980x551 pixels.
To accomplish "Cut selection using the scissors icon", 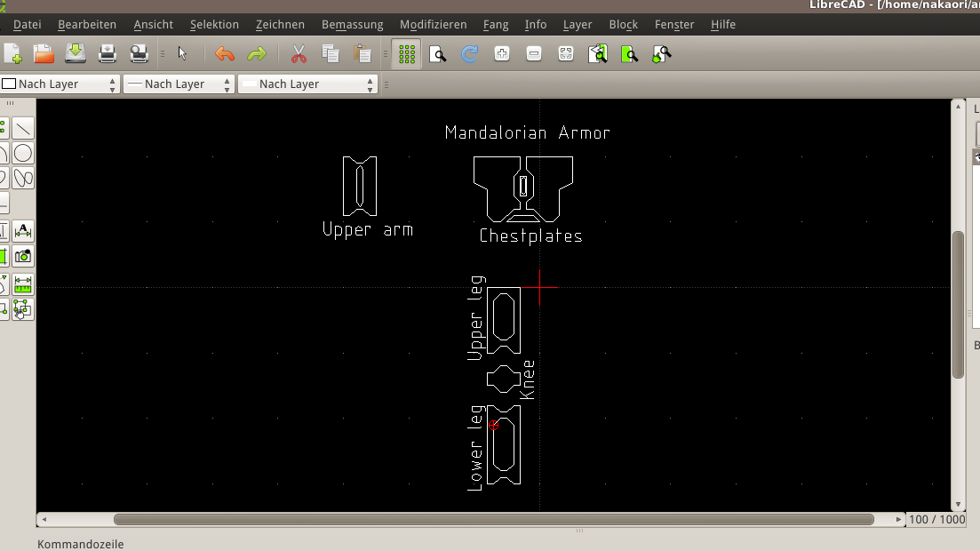I will click(299, 54).
